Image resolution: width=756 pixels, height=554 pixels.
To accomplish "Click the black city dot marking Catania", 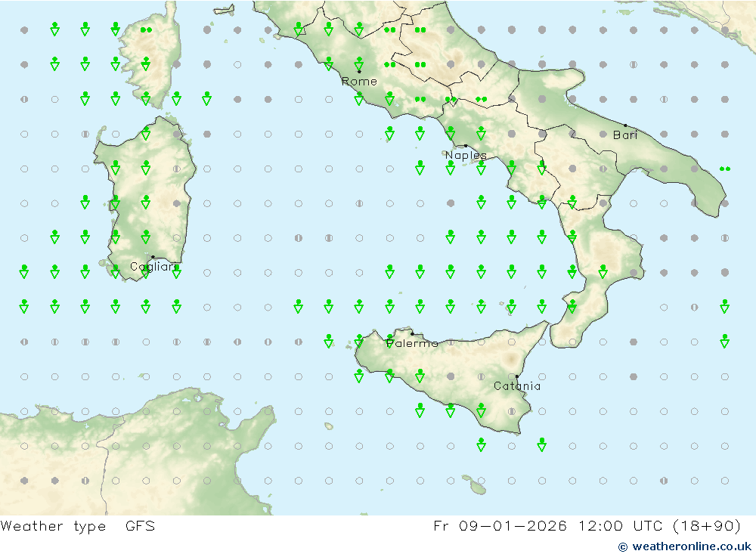I will coord(517,376).
